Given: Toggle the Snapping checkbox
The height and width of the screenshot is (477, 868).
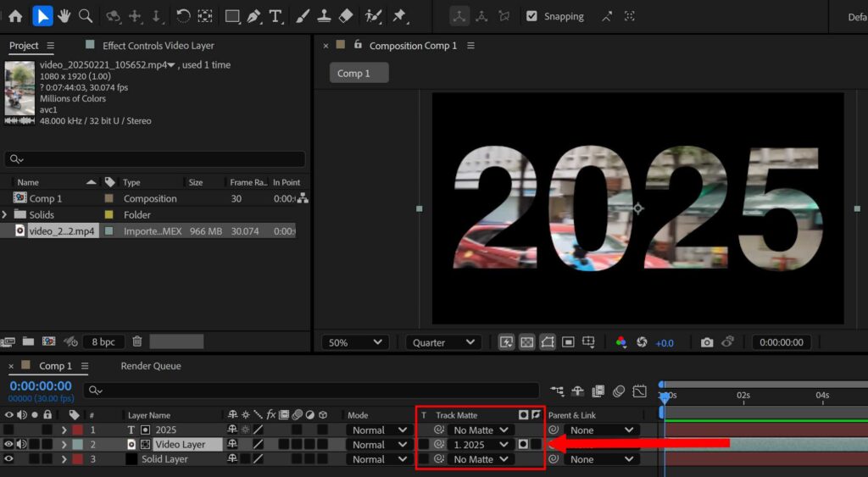Looking at the screenshot, I should [x=531, y=16].
